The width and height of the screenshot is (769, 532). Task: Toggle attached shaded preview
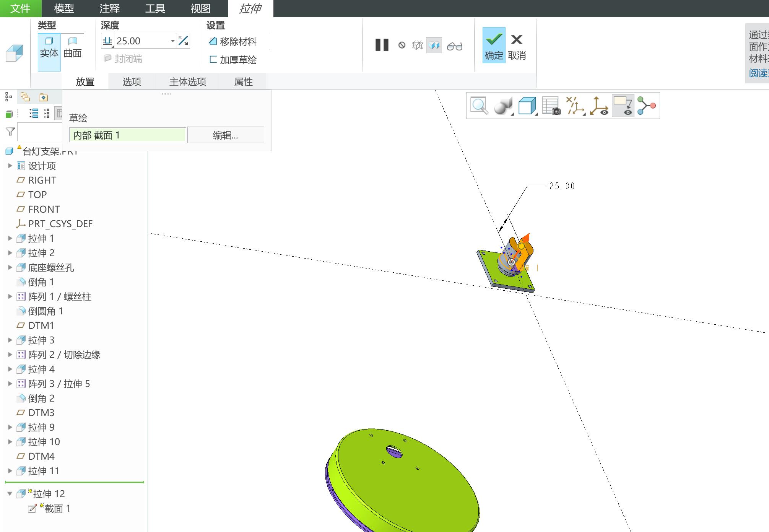pyautogui.click(x=434, y=46)
